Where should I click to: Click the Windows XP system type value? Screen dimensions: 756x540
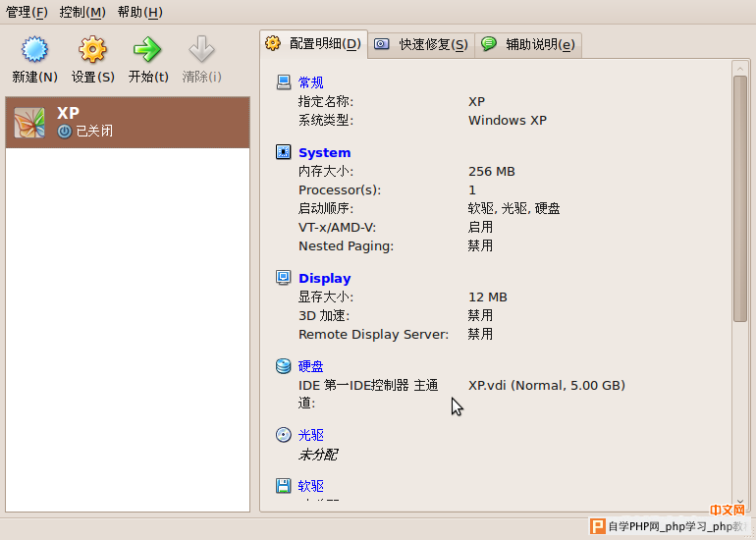click(508, 120)
